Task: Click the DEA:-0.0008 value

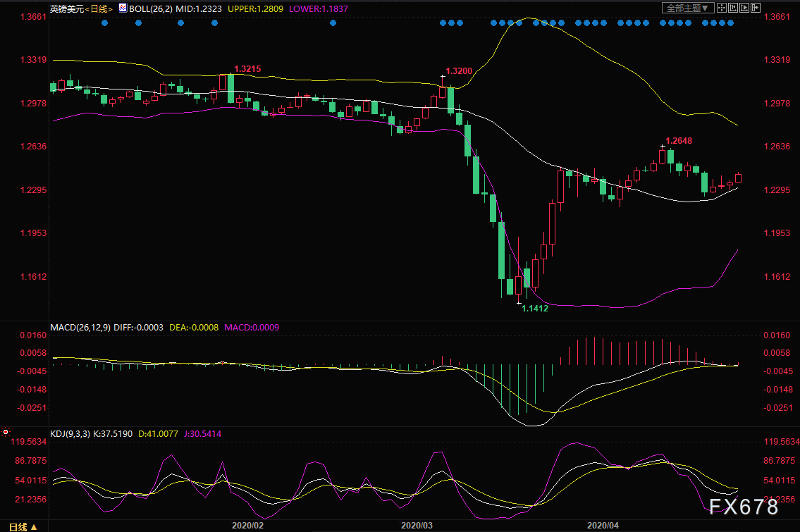Action: pos(193,328)
